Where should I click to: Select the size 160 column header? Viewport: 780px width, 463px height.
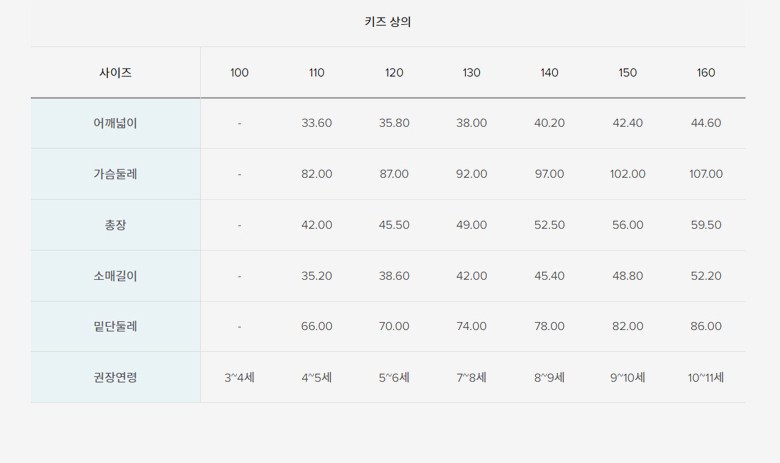pos(706,73)
